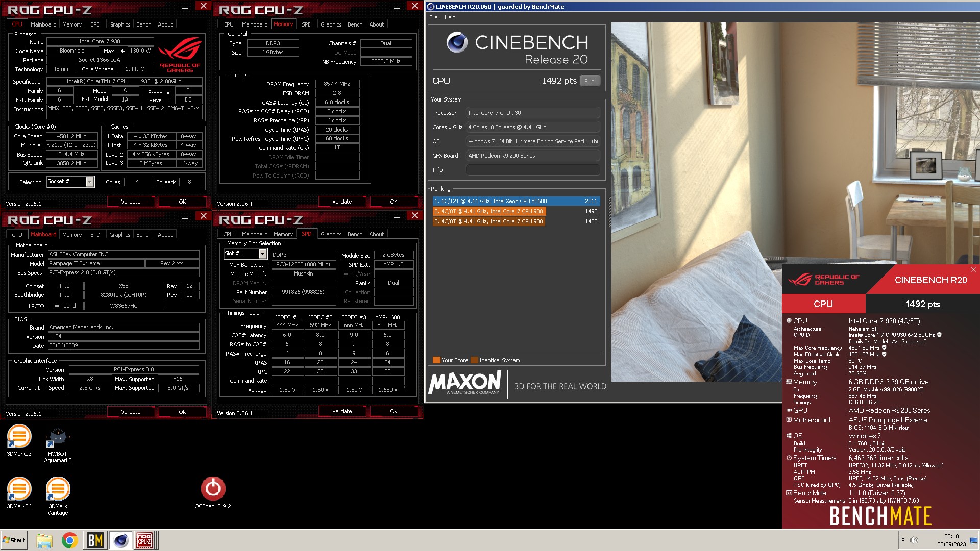Click the System Timers icon in BenchMate panel
Image resolution: width=980 pixels, height=551 pixels.
point(789,458)
